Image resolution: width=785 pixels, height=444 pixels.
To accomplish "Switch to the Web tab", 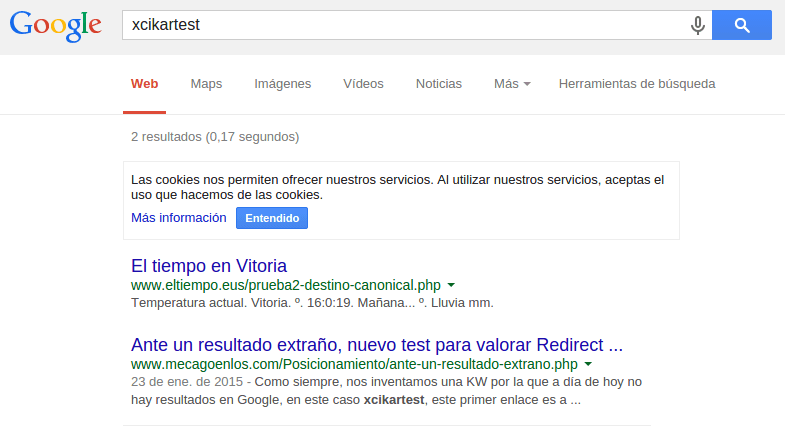I will click(x=145, y=84).
